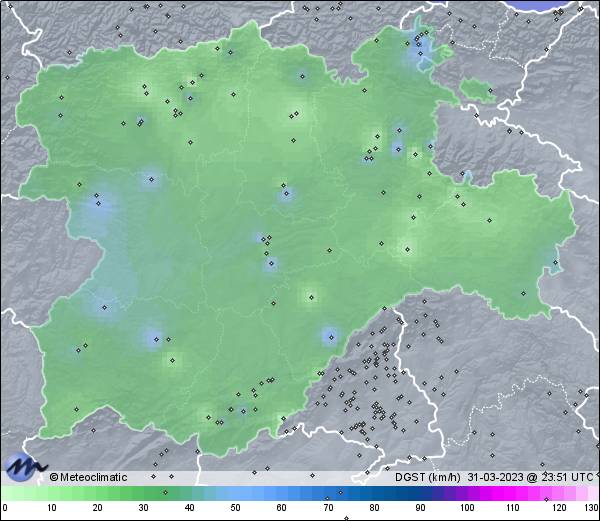Click scale label 70

[328, 508]
